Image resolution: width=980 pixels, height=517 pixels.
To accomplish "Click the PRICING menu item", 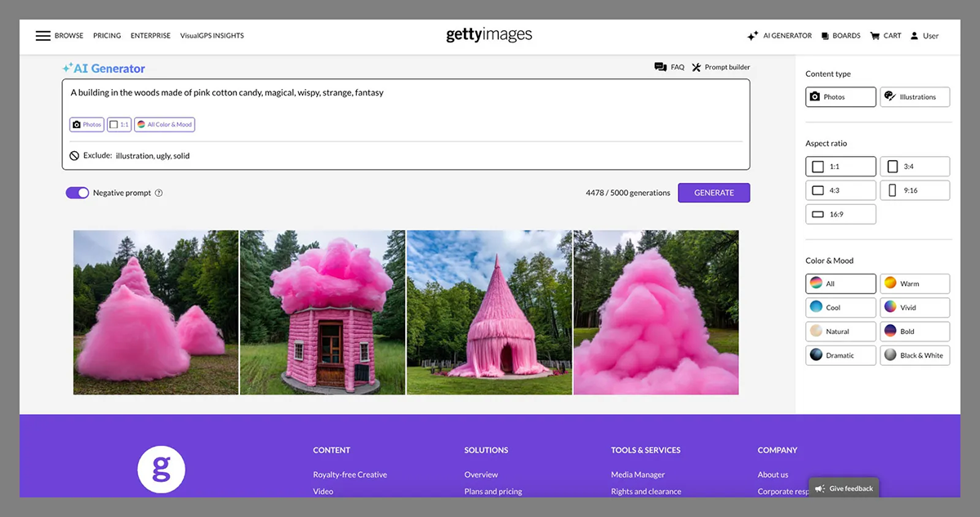I will 106,35.
